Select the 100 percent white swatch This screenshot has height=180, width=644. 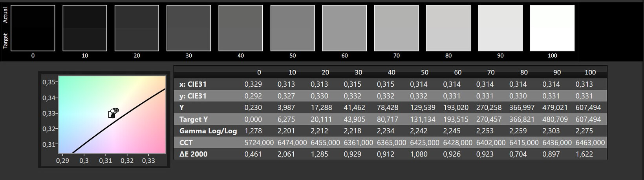(552, 28)
